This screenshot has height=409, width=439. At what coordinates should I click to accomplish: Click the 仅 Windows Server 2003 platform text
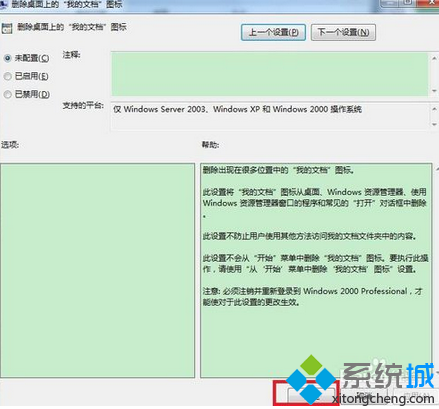(x=237, y=109)
